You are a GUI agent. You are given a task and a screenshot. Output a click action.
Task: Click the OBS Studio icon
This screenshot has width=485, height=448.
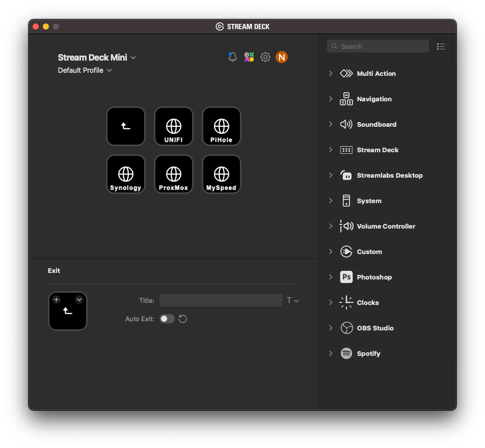(346, 328)
